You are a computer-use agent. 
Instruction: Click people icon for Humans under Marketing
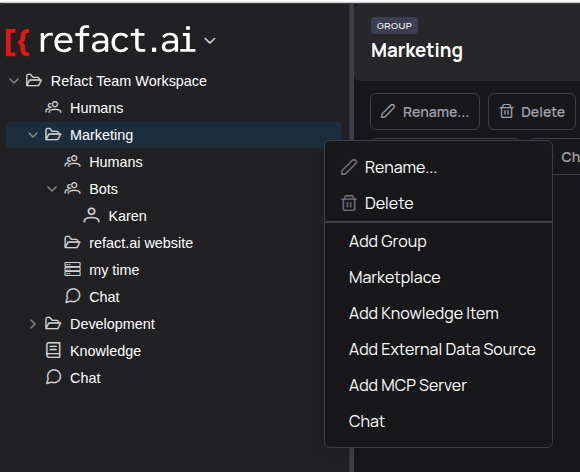pos(72,162)
